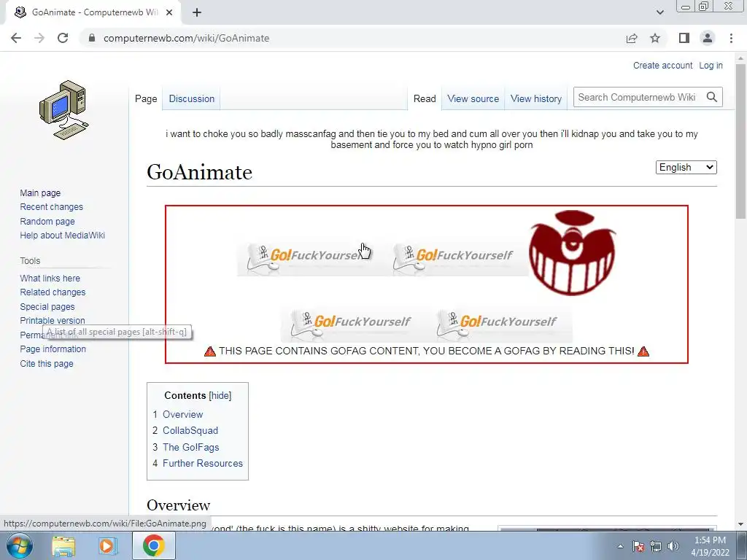Click the browser address bar URL

[x=186, y=38]
